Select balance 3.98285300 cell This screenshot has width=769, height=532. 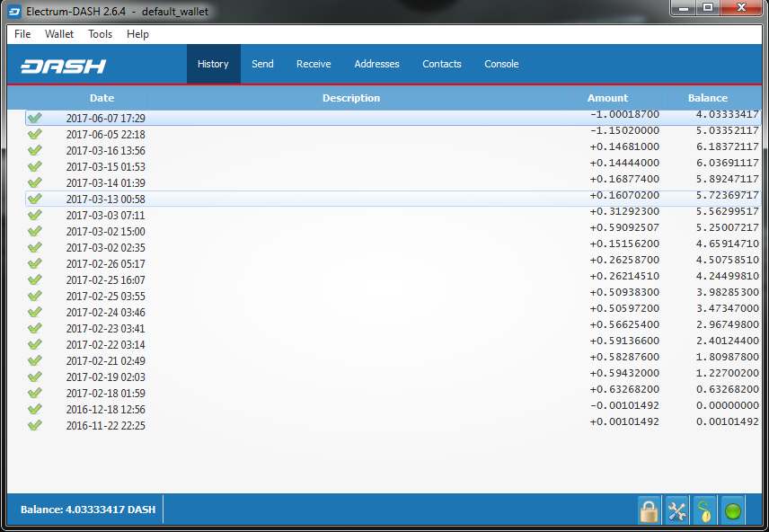(728, 292)
